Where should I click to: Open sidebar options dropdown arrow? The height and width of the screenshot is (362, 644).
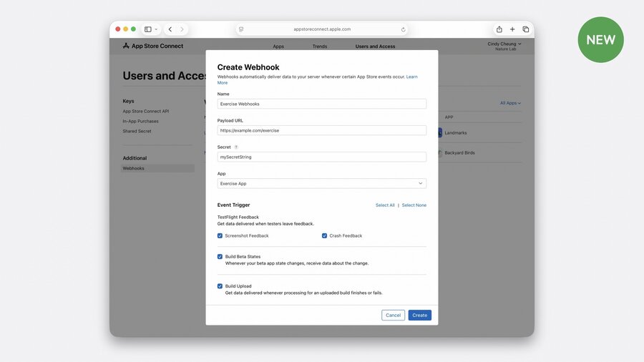(x=156, y=29)
